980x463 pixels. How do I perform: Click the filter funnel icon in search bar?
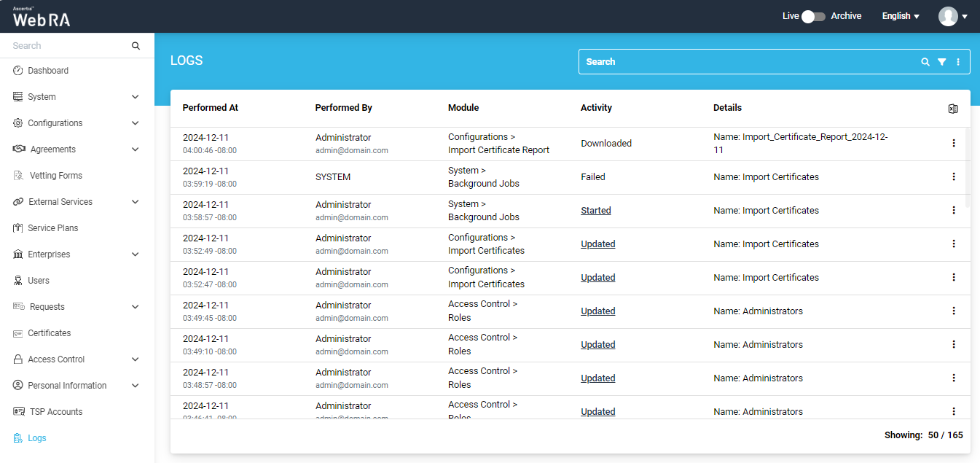941,62
